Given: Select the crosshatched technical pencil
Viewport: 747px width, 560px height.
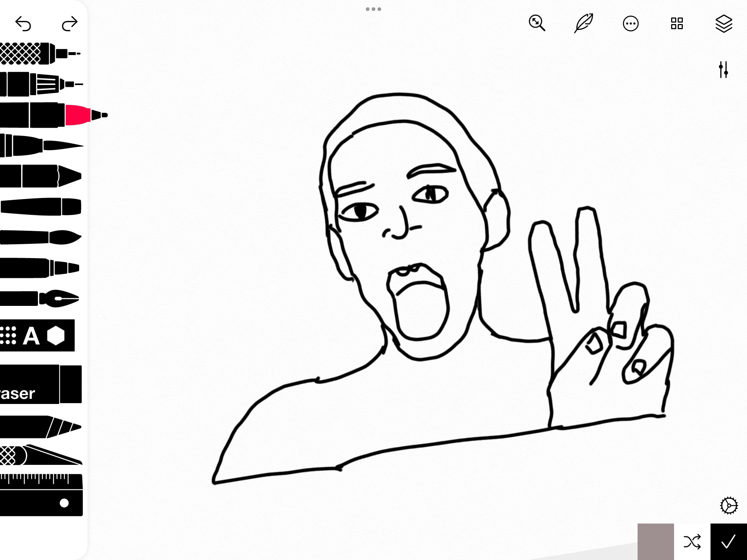Looking at the screenshot, I should pos(36,54).
